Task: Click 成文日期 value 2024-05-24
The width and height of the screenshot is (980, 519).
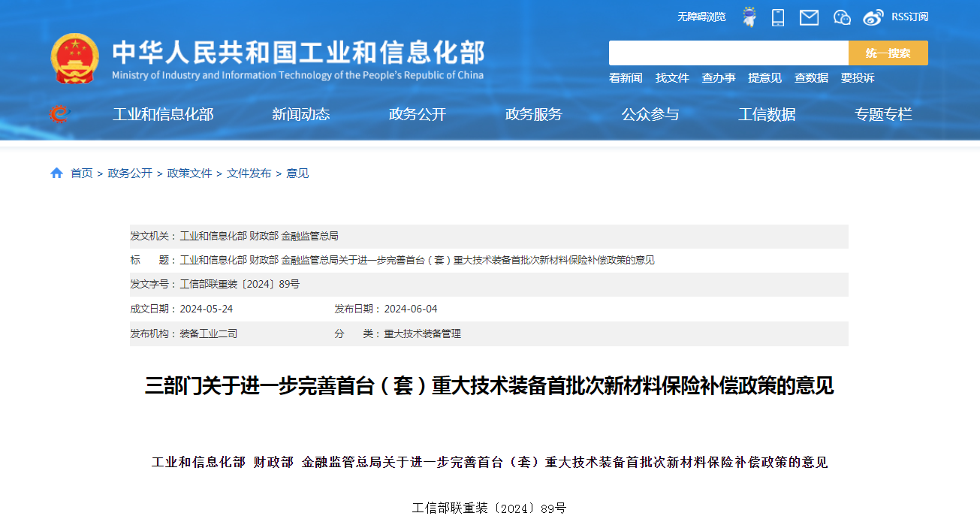Action: tap(207, 309)
